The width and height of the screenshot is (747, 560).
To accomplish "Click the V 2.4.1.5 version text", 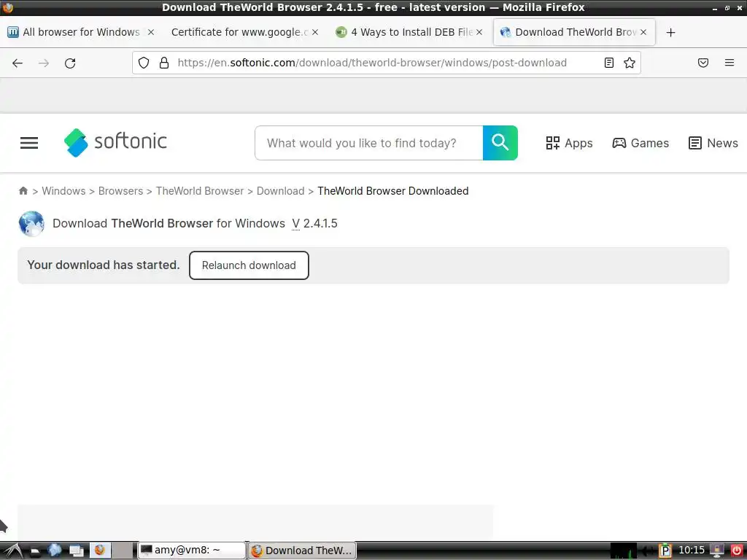I will point(314,223).
